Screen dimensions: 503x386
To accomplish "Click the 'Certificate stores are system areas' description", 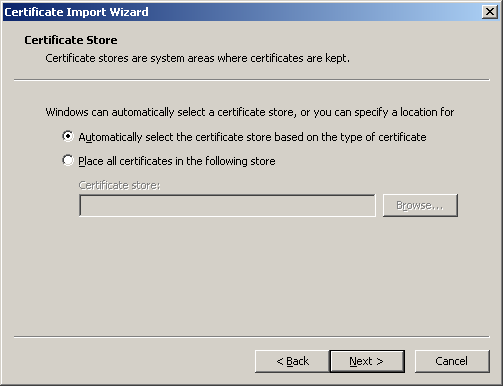I will tap(197, 58).
